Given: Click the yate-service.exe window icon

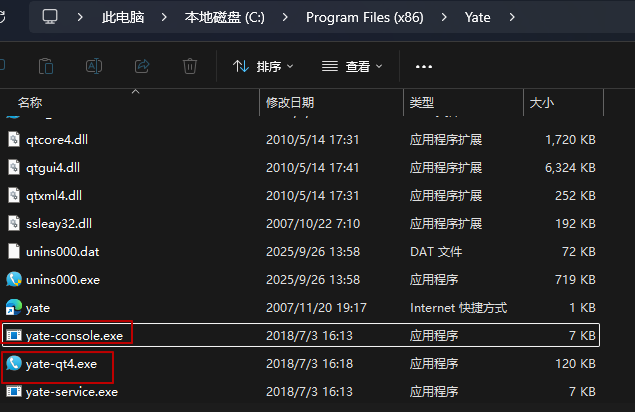Looking at the screenshot, I should point(14,391).
